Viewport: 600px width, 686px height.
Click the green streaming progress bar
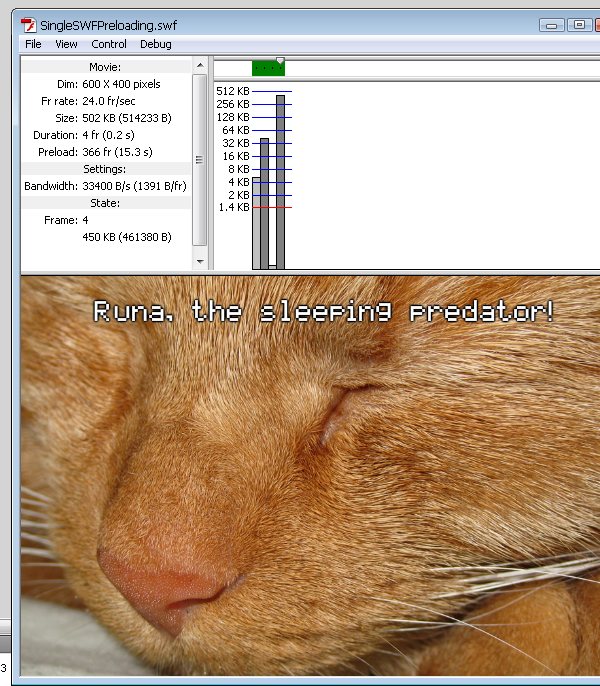pyautogui.click(x=268, y=68)
